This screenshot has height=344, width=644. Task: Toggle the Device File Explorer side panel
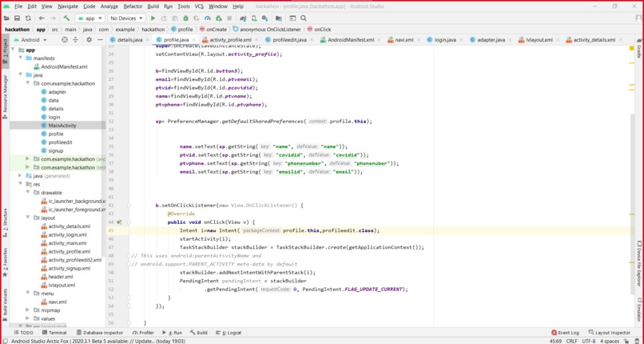tap(639, 263)
